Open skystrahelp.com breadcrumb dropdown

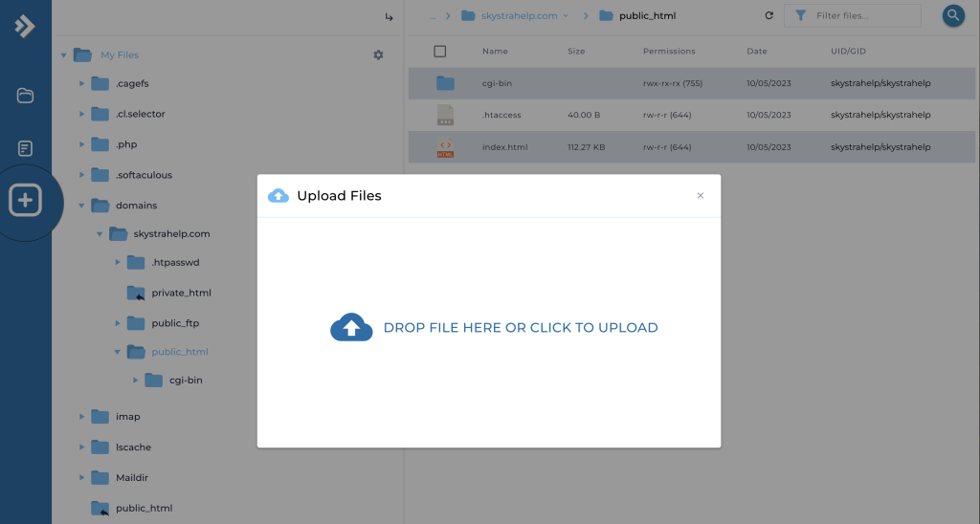click(566, 16)
